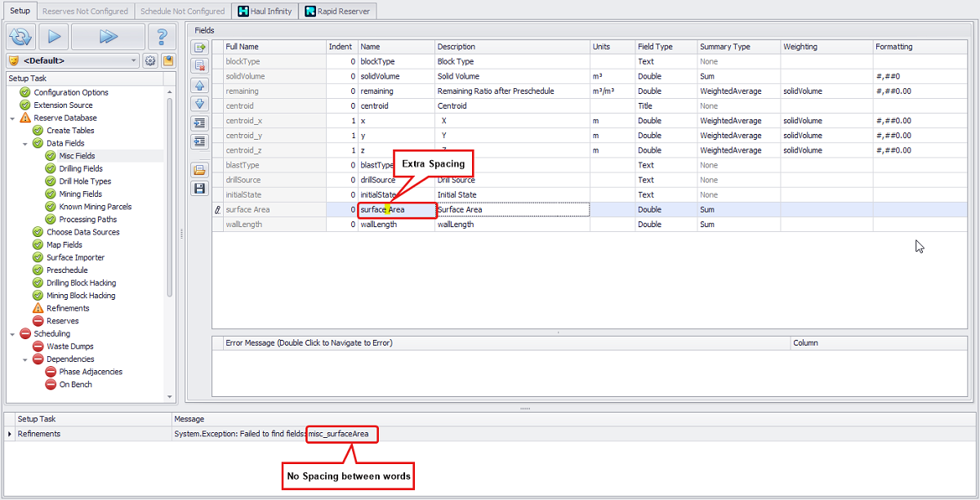980x500 pixels.
Task: Click the refresh setup tasks icon
Action: [20, 37]
